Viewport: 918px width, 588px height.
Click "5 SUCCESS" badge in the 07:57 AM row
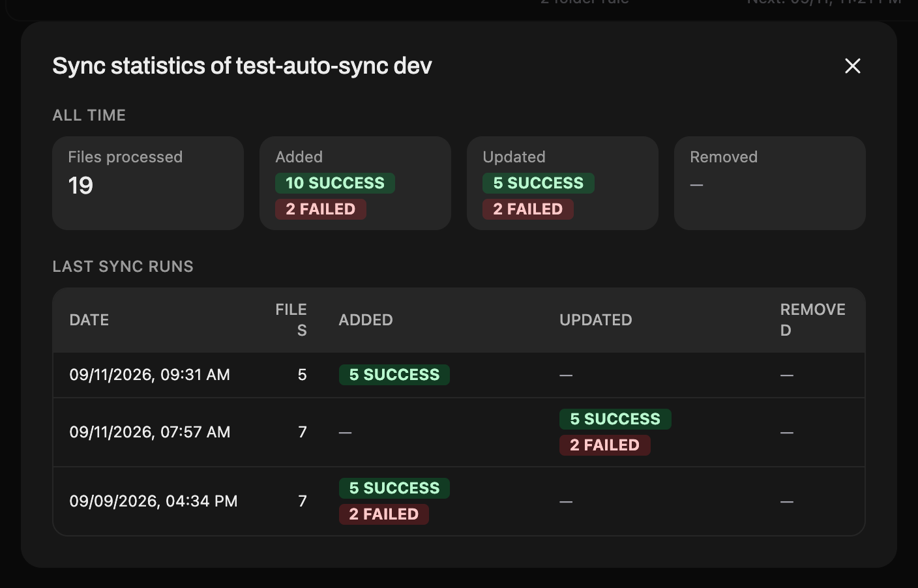[615, 419]
